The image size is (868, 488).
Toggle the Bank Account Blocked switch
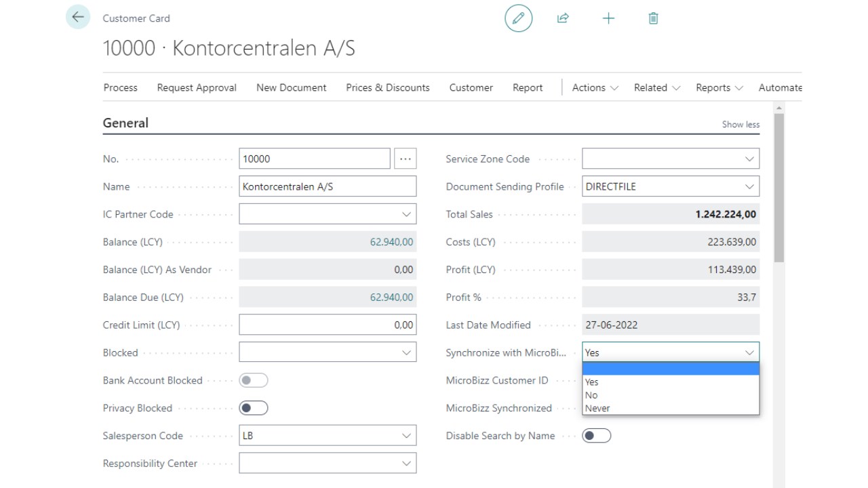(254, 380)
